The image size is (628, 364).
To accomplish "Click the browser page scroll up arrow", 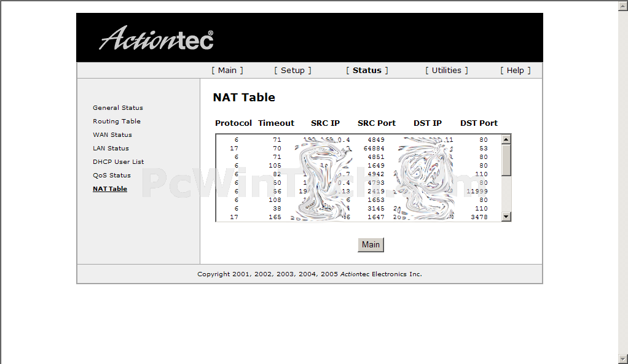I will coord(623,6).
